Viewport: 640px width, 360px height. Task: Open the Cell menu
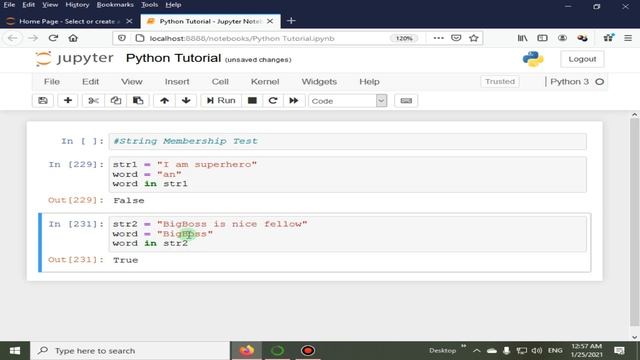point(220,82)
